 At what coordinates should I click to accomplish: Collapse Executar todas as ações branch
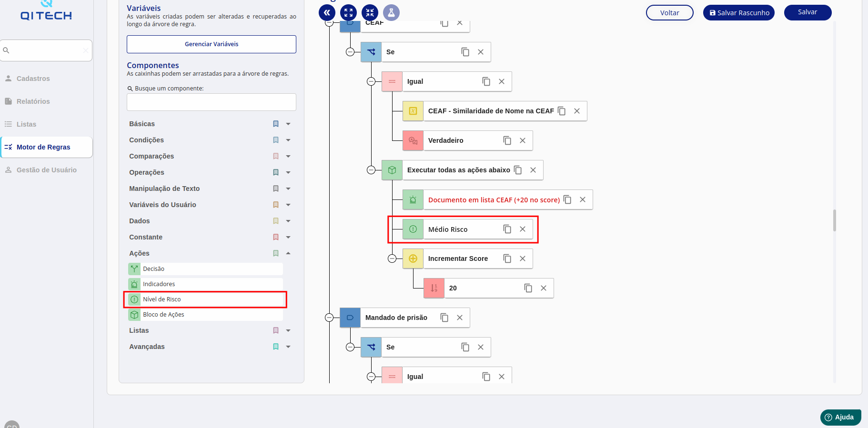(371, 170)
